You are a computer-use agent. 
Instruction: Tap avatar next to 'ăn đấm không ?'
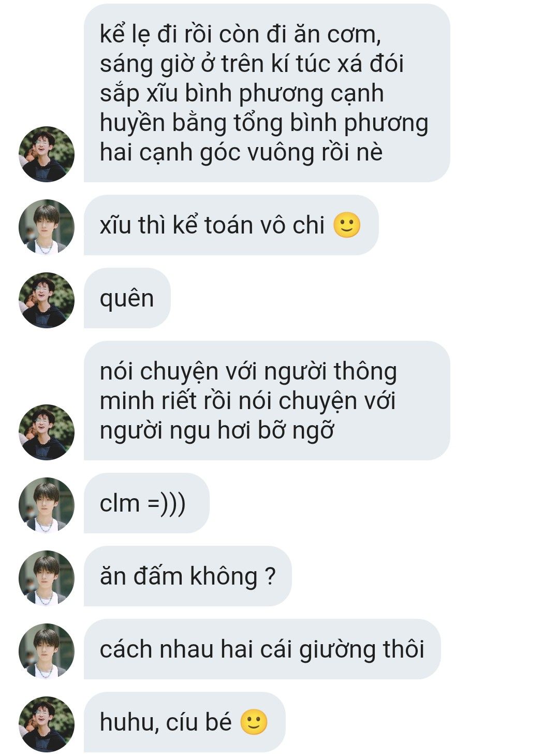pyautogui.click(x=47, y=578)
